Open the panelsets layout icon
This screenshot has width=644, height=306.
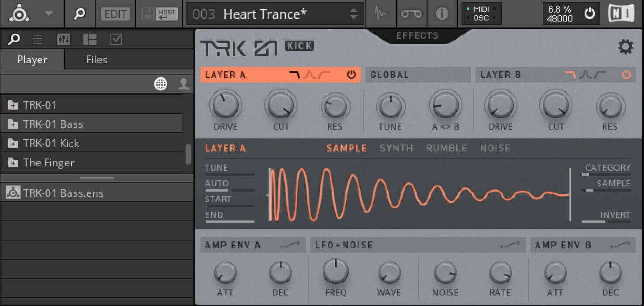click(90, 40)
